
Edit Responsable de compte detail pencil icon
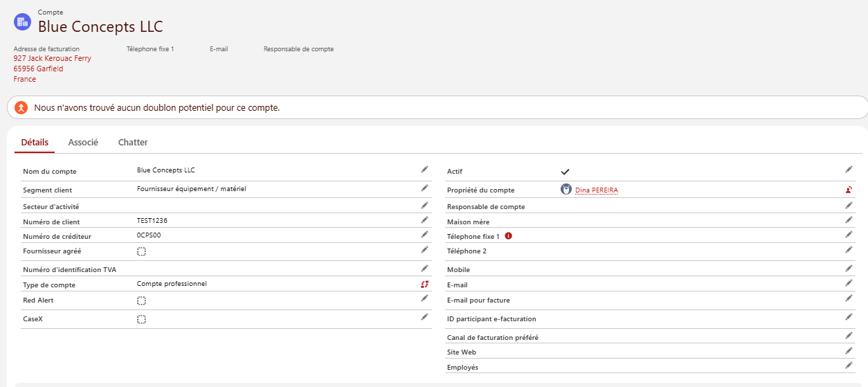[x=849, y=205]
